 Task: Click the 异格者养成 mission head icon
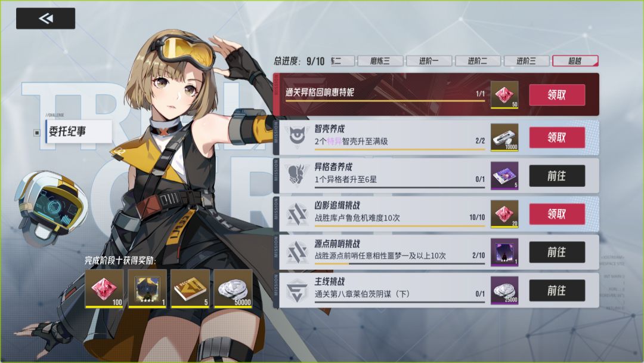tap(297, 175)
